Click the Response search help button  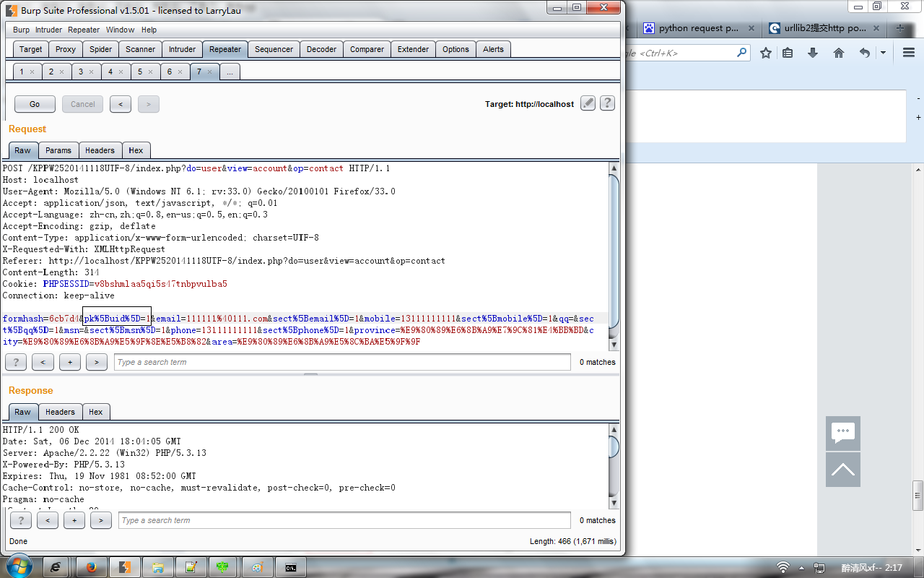pyautogui.click(x=20, y=520)
